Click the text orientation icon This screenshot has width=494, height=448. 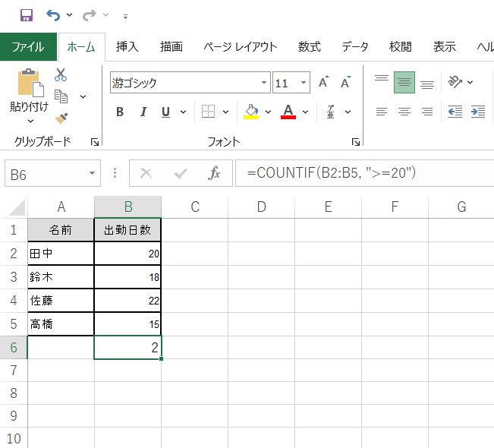pos(455,82)
